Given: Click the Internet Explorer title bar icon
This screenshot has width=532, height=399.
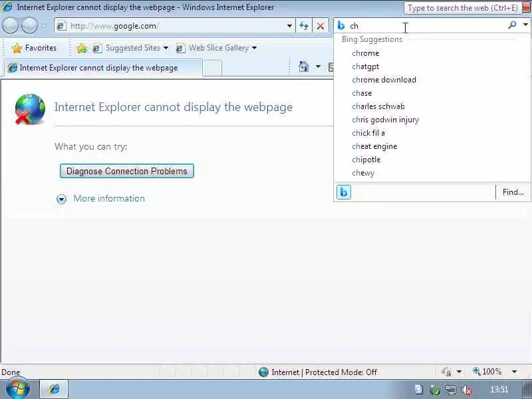Looking at the screenshot, I should pyautogui.click(x=7, y=7).
